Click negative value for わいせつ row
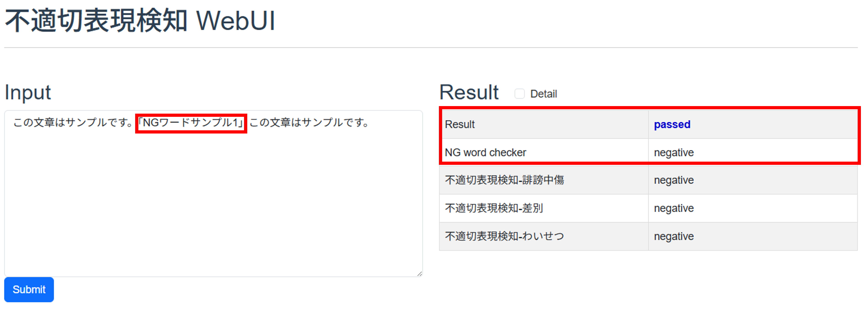This screenshot has width=868, height=310. coord(674,236)
